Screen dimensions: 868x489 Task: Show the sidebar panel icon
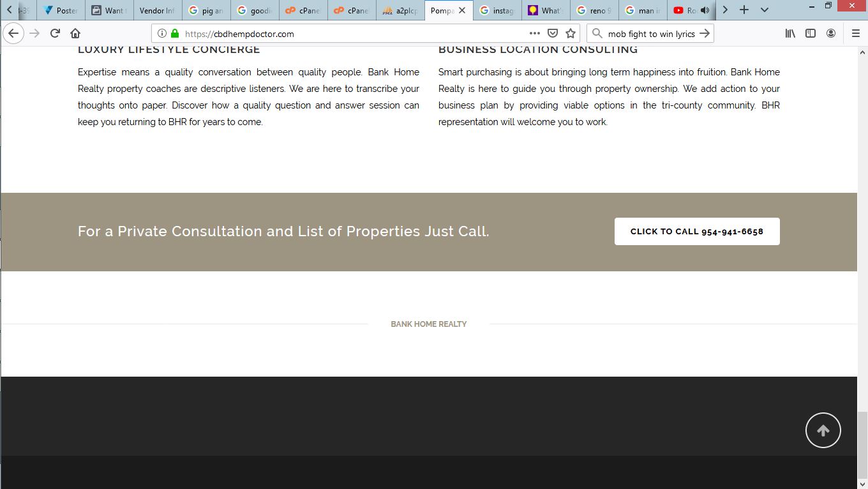[811, 33]
